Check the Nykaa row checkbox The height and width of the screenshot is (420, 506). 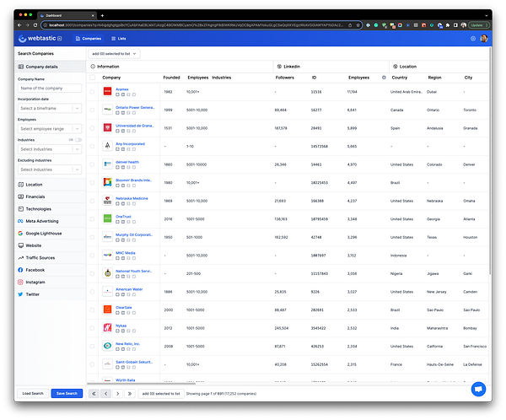(x=92, y=328)
